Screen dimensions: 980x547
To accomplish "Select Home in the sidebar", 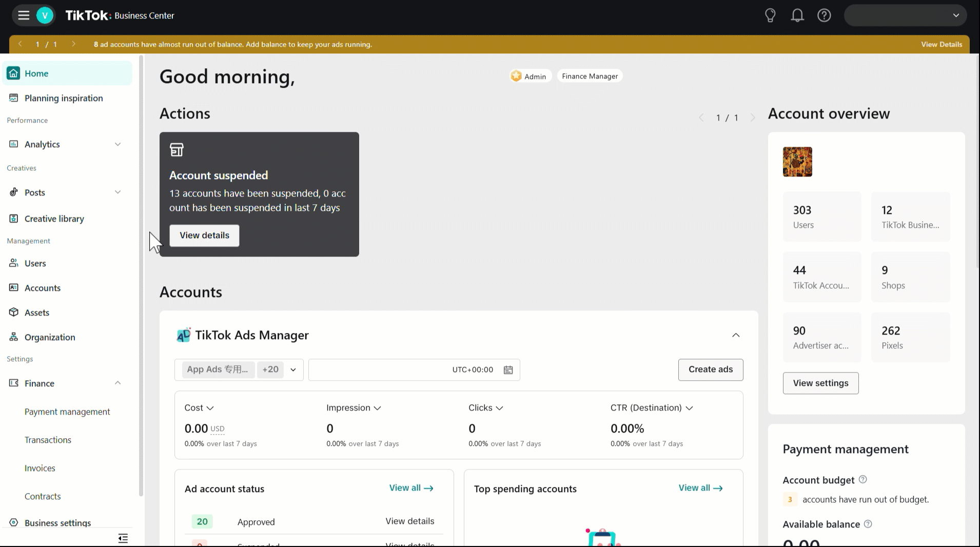I will pyautogui.click(x=36, y=73).
